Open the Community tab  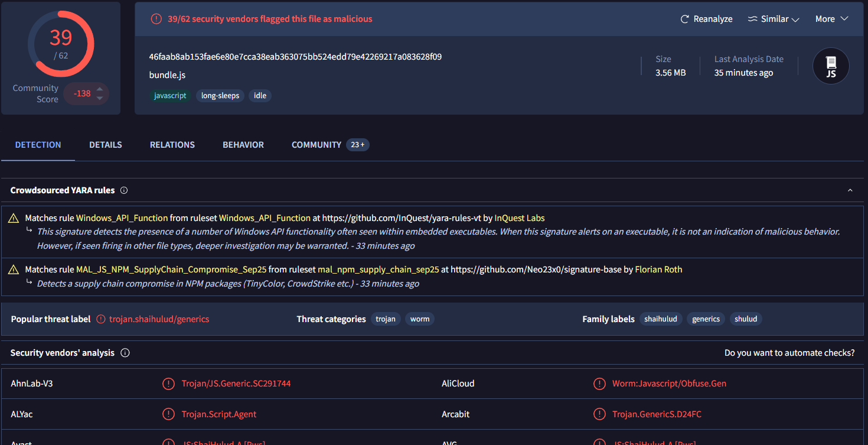pos(330,145)
